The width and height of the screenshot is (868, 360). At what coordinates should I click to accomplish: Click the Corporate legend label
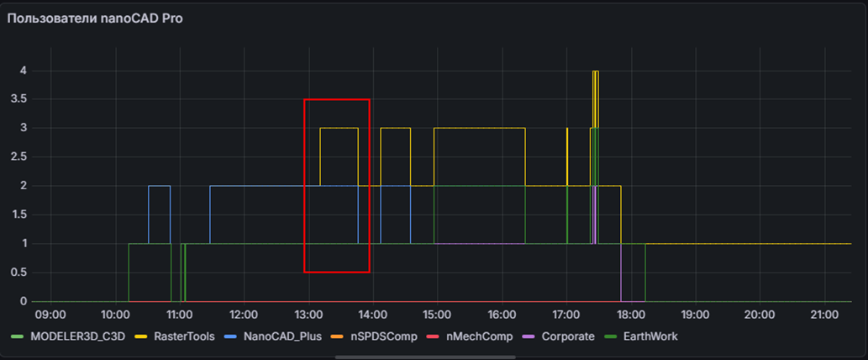point(567,336)
